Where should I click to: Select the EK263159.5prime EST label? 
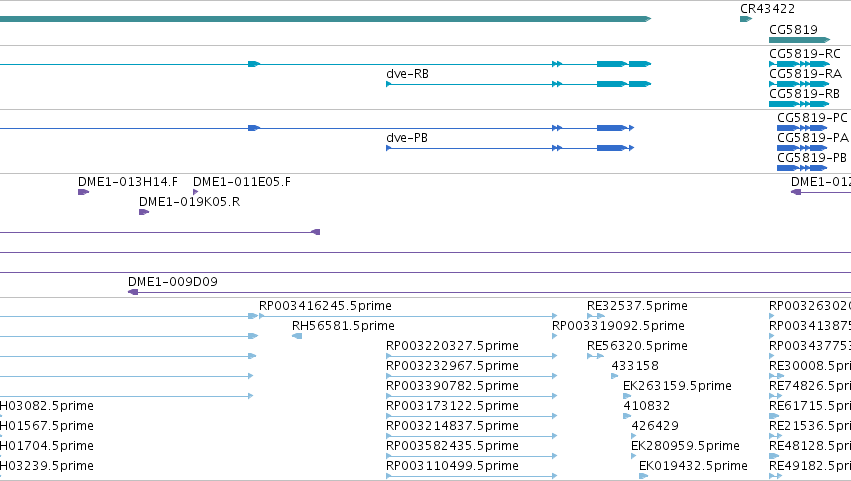[x=677, y=386]
